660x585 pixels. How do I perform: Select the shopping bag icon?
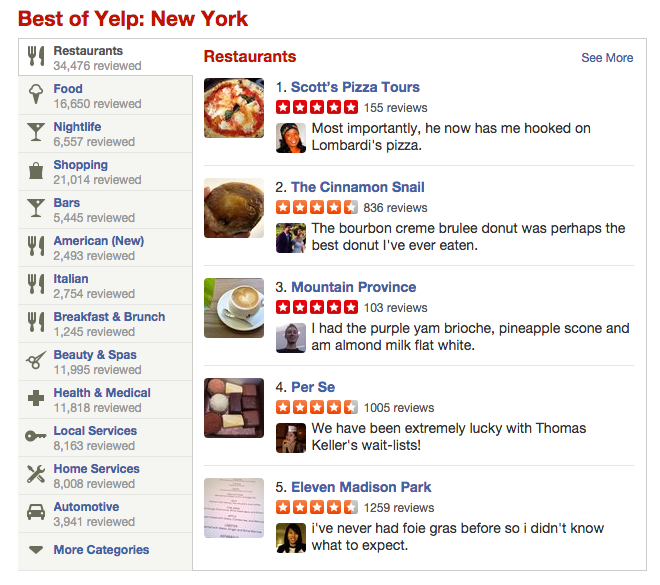click(36, 171)
